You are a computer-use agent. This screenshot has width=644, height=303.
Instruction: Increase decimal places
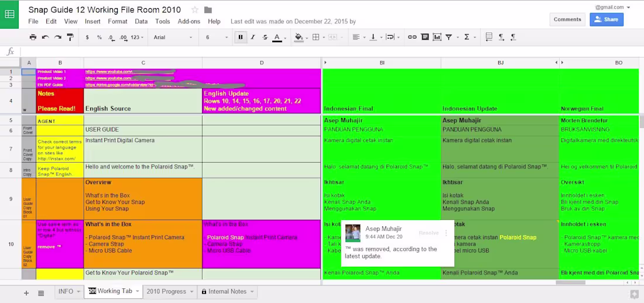coord(123,37)
